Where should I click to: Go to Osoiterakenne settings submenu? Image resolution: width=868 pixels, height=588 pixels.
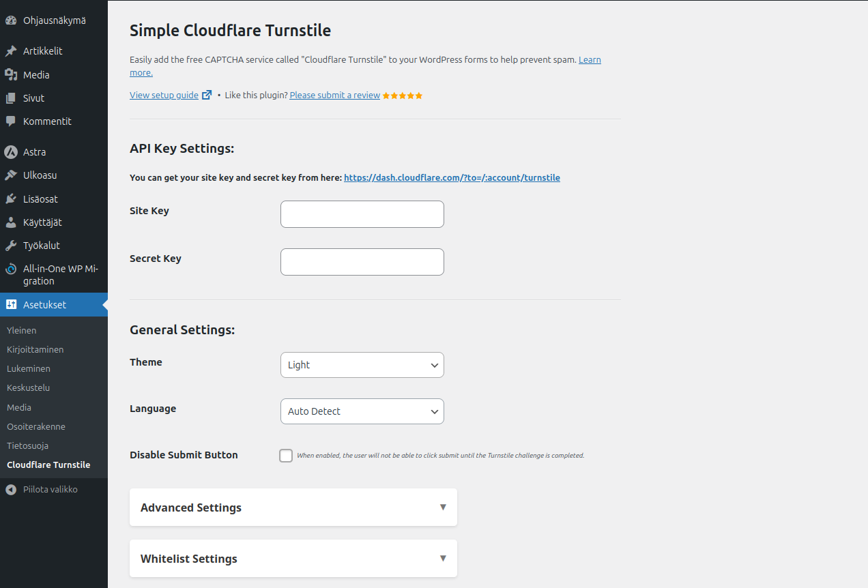(36, 426)
